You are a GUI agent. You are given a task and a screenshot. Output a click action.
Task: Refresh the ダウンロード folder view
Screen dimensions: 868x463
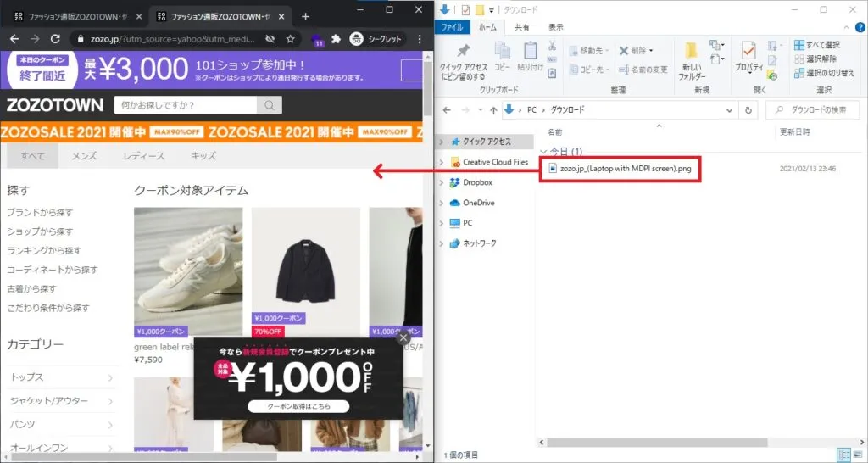click(748, 110)
